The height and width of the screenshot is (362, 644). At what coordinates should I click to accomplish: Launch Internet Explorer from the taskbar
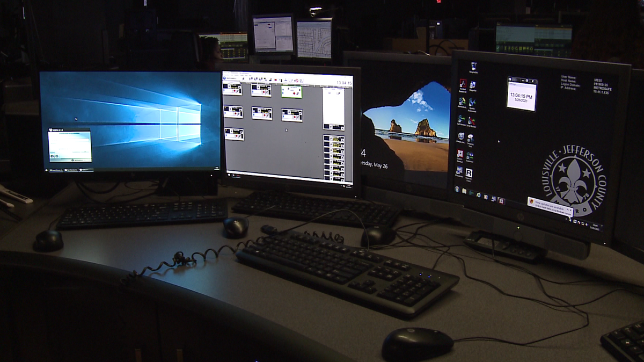pyautogui.click(x=479, y=195)
